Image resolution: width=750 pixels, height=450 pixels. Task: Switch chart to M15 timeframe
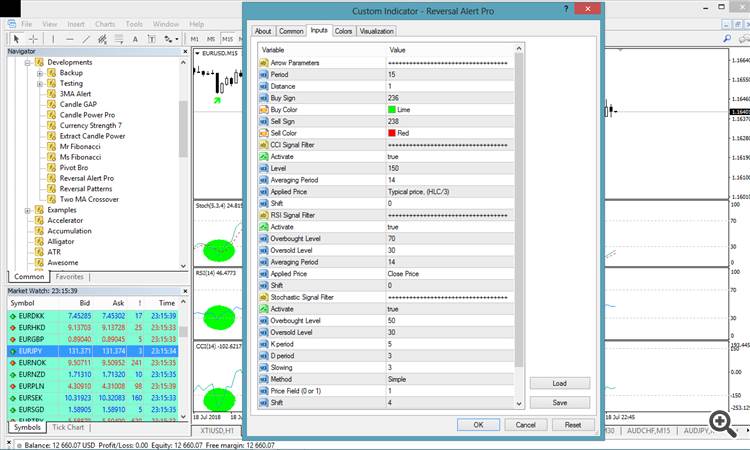tap(228, 39)
